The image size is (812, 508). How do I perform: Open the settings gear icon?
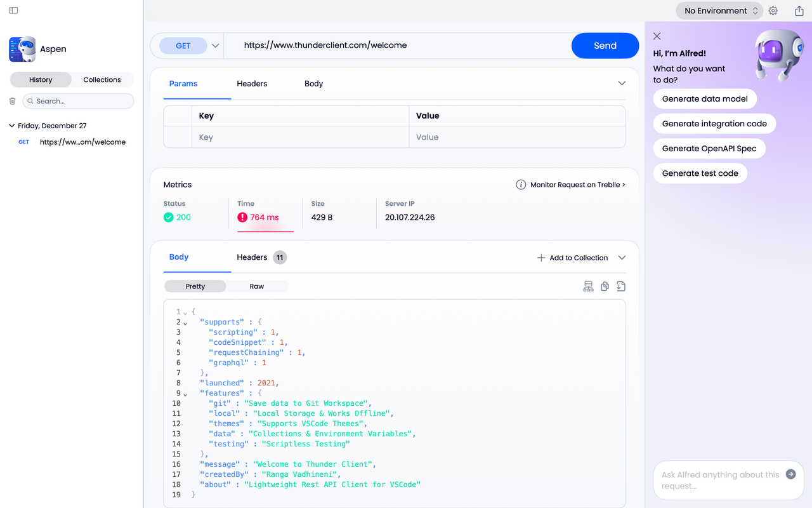point(773,11)
